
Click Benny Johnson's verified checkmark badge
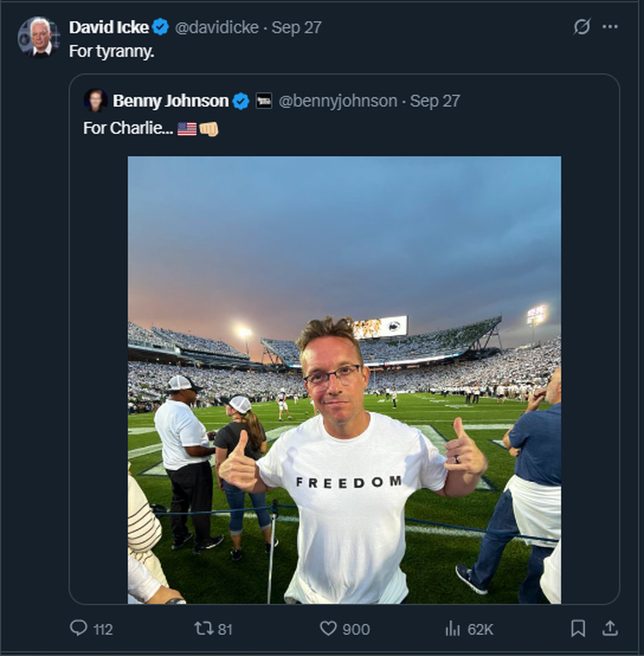click(241, 101)
